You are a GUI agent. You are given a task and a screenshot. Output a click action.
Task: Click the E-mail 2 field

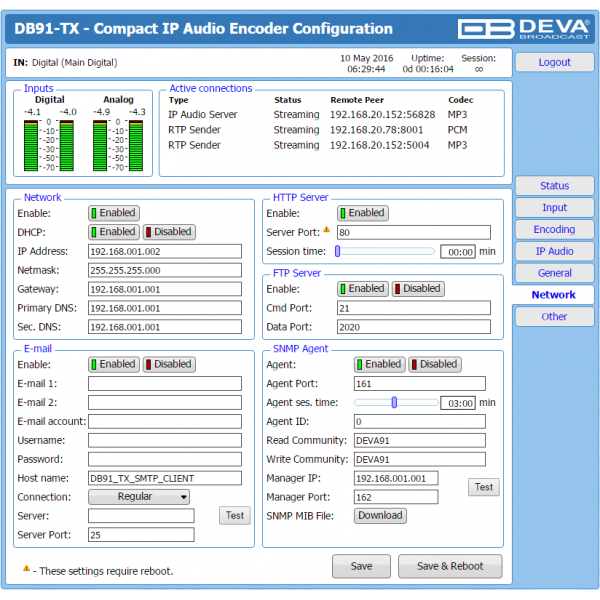[165, 403]
